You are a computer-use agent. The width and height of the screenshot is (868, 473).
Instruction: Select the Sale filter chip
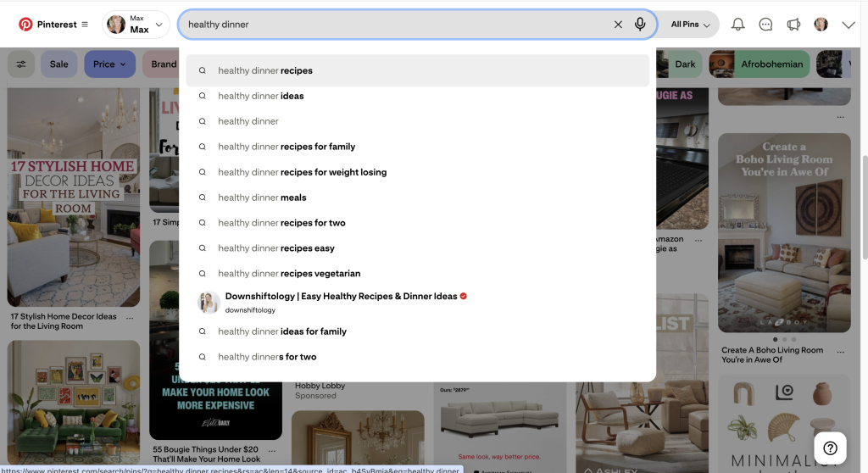point(58,64)
